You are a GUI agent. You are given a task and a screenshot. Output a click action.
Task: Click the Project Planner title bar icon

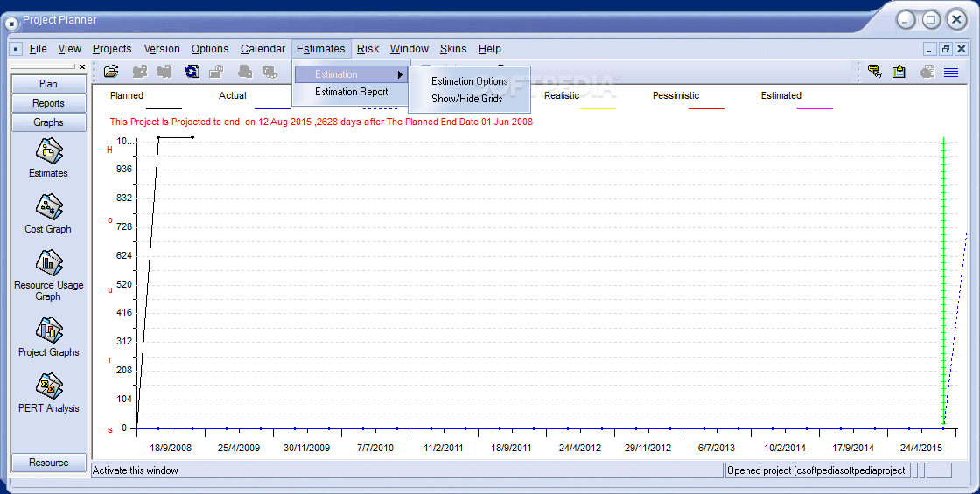pyautogui.click(x=12, y=24)
